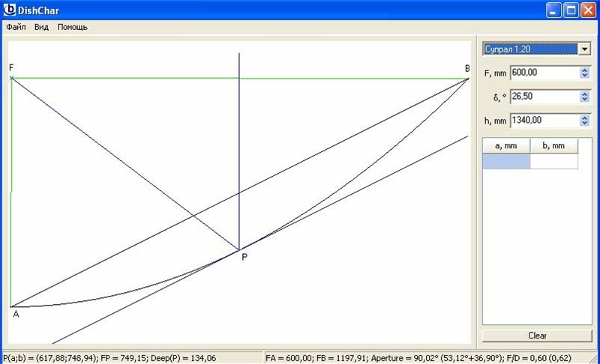Increase h, mm with up arrow
The height and width of the screenshot is (364, 600).
584,118
